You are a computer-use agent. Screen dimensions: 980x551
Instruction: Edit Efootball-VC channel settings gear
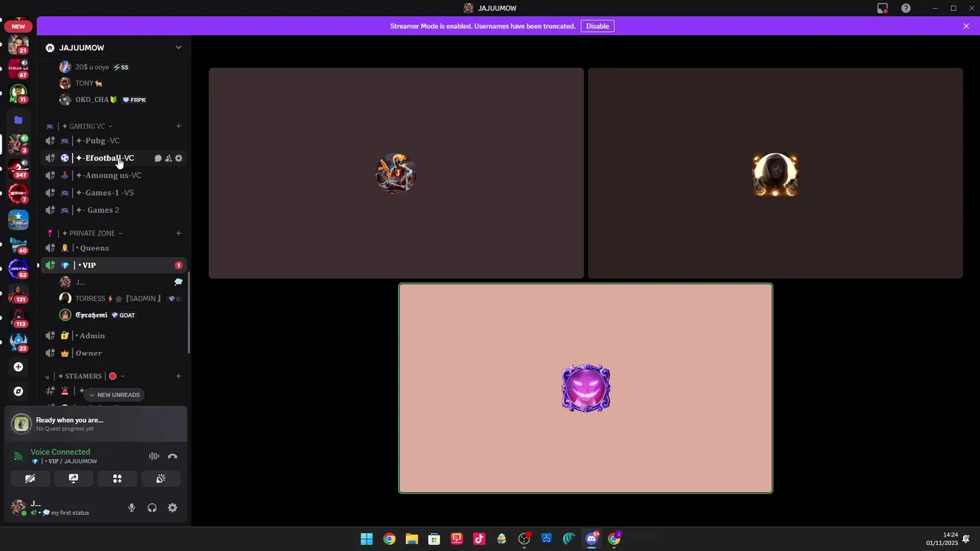coord(178,158)
